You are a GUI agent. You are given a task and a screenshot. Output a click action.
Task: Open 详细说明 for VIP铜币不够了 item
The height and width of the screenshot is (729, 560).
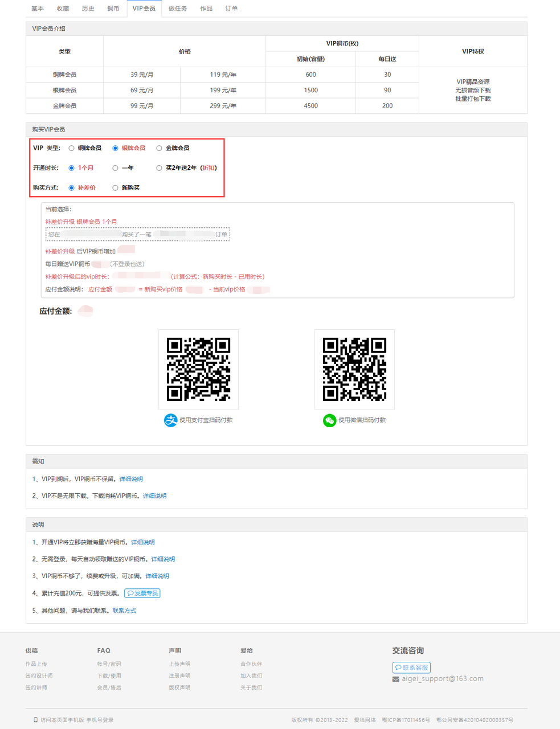pos(157,576)
